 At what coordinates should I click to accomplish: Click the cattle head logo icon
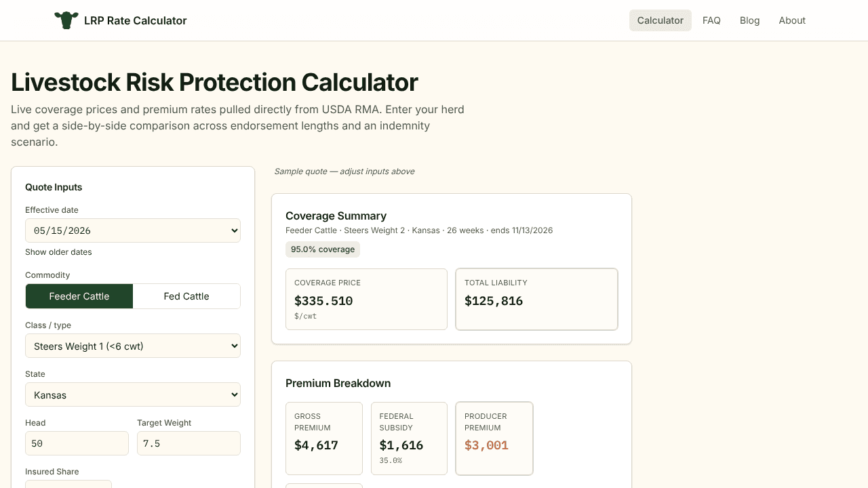(66, 20)
